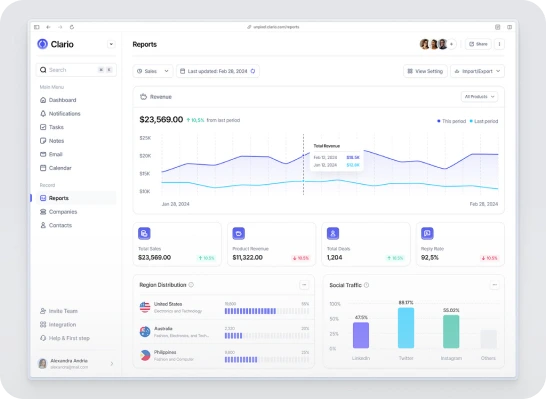
Task: Click the Notifications bell icon
Action: (x=43, y=114)
